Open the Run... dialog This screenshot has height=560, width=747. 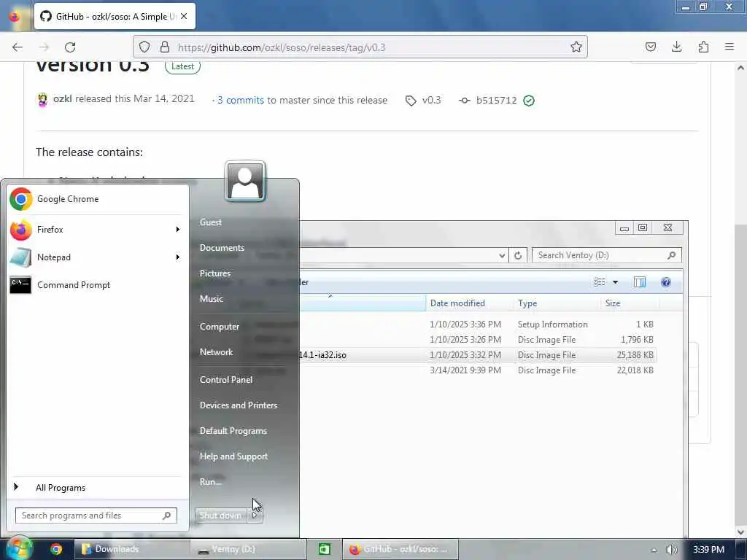(211, 482)
